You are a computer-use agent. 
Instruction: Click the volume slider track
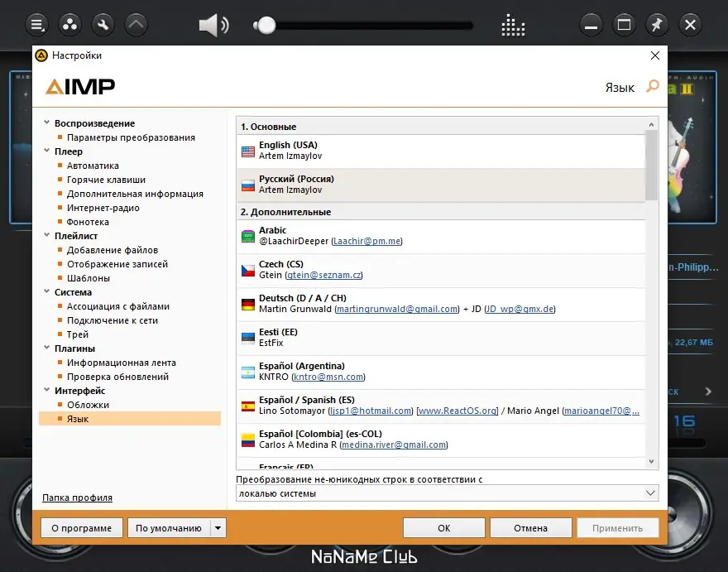click(x=363, y=26)
